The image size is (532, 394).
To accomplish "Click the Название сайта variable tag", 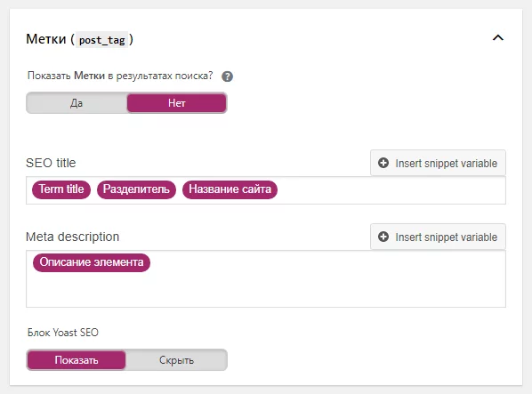I will (x=230, y=189).
